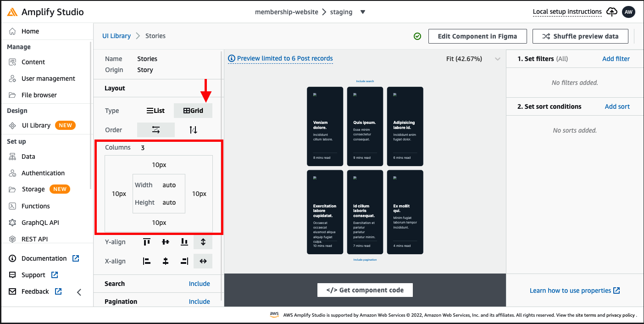This screenshot has height=324, width=644.
Task: Click the REST API icon
Action: click(x=13, y=239)
